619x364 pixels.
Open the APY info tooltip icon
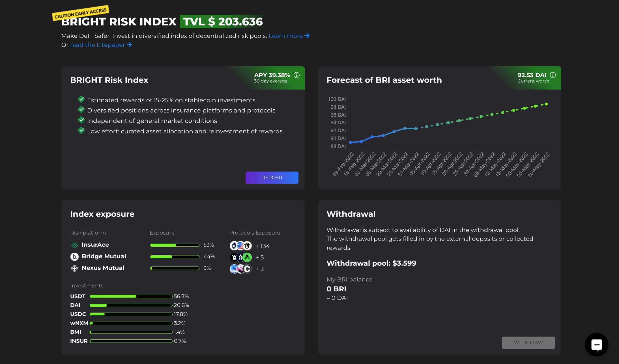pyautogui.click(x=297, y=75)
